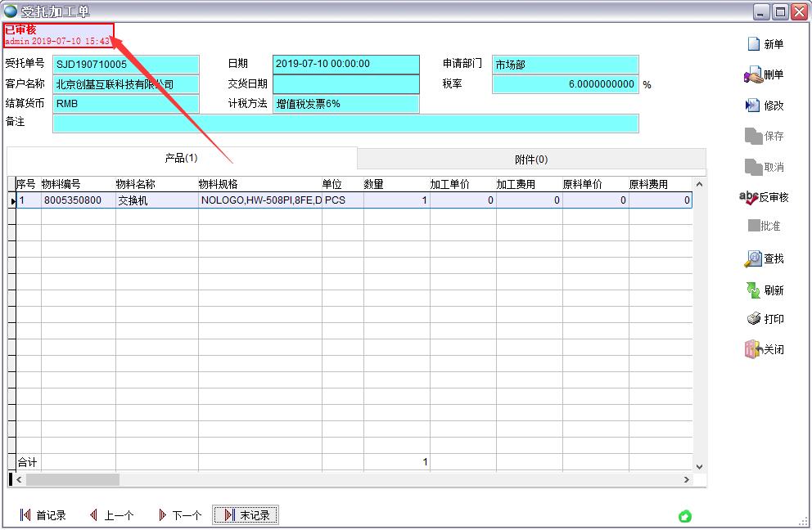Click the 备注 remarks input field

[x=345, y=124]
